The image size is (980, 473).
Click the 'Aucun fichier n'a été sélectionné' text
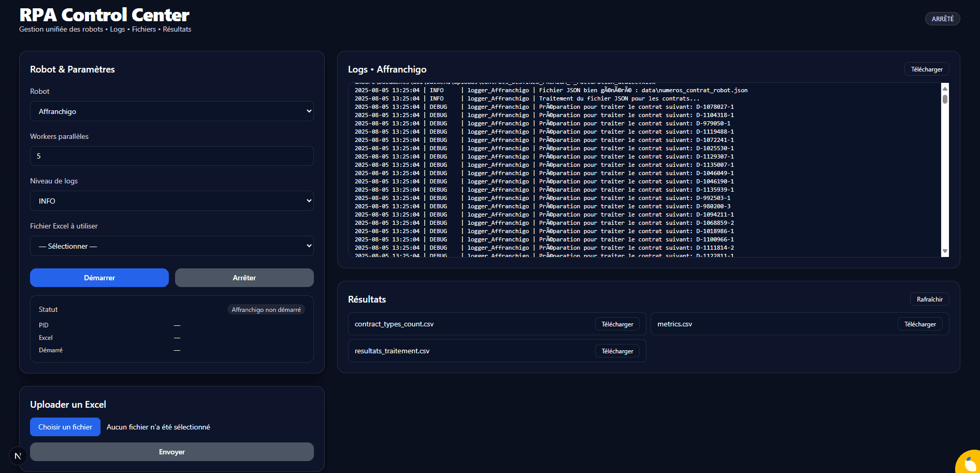click(158, 427)
